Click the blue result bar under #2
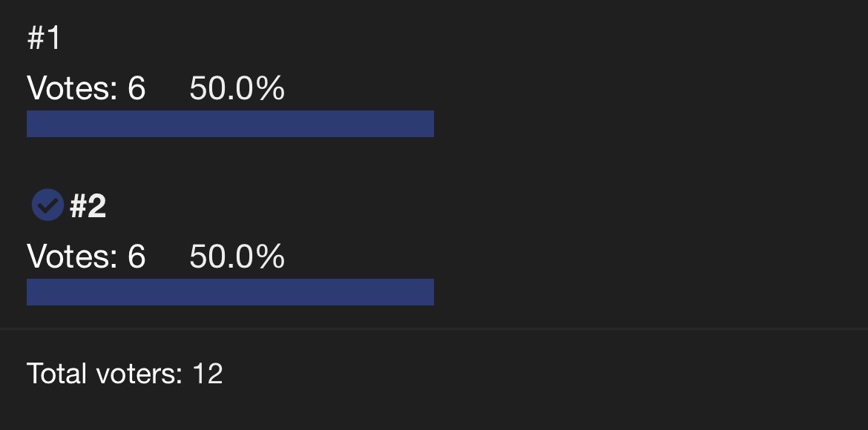This screenshot has width=868, height=430. pos(230,291)
